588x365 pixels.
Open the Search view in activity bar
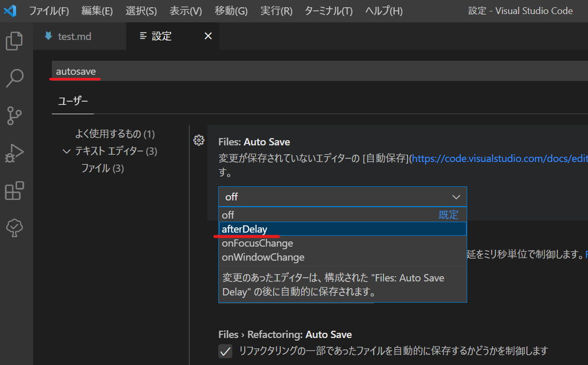click(14, 78)
